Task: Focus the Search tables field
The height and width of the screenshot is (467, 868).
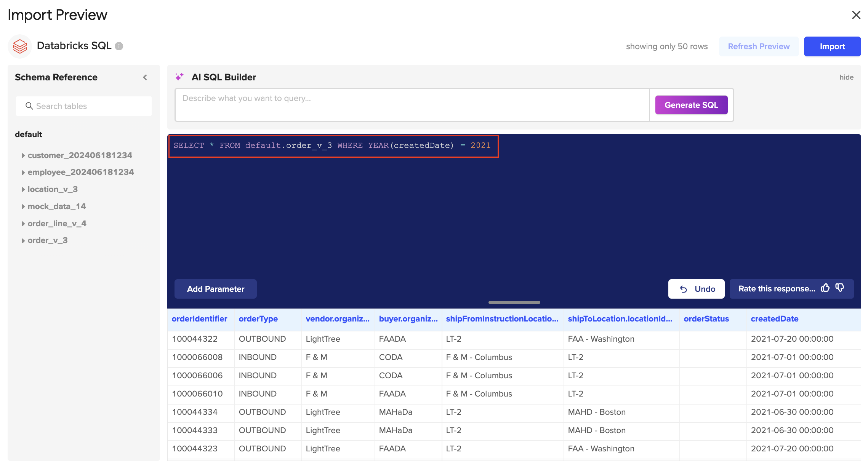Action: [x=84, y=106]
